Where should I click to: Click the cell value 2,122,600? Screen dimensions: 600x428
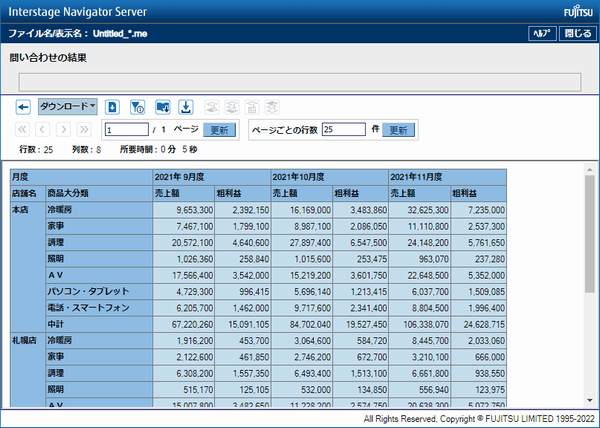click(x=183, y=357)
